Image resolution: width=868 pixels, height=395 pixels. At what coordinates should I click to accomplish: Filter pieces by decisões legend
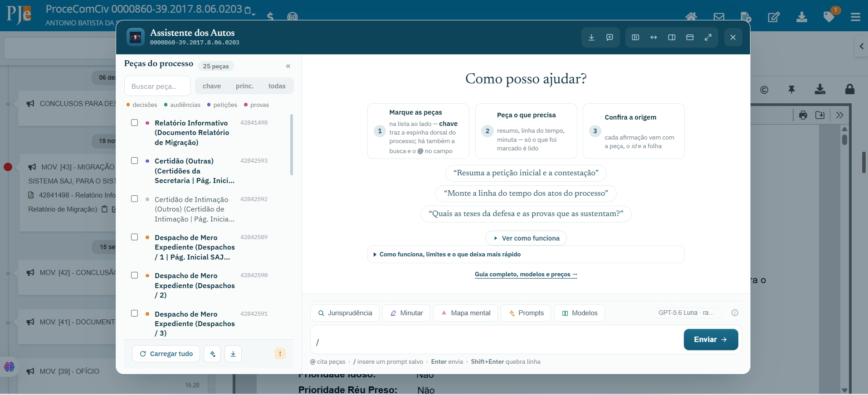pos(142,105)
